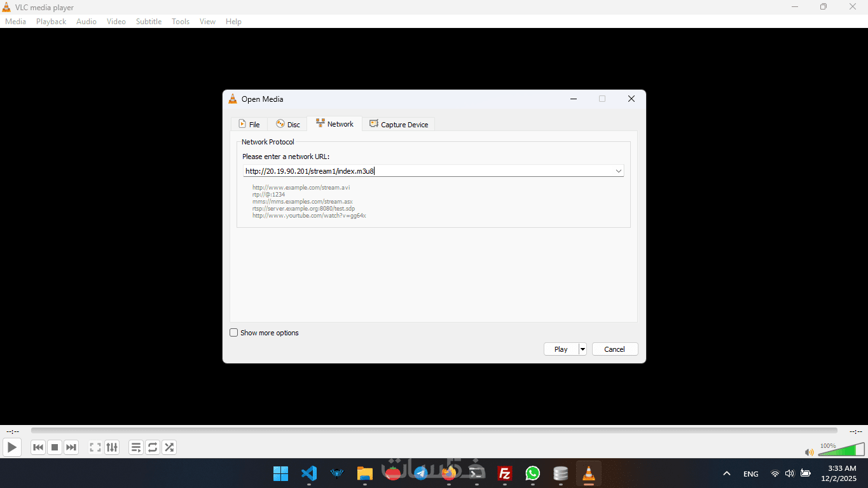This screenshot has height=488, width=868.
Task: Switch to the Capture Device tab
Action: pyautogui.click(x=399, y=124)
